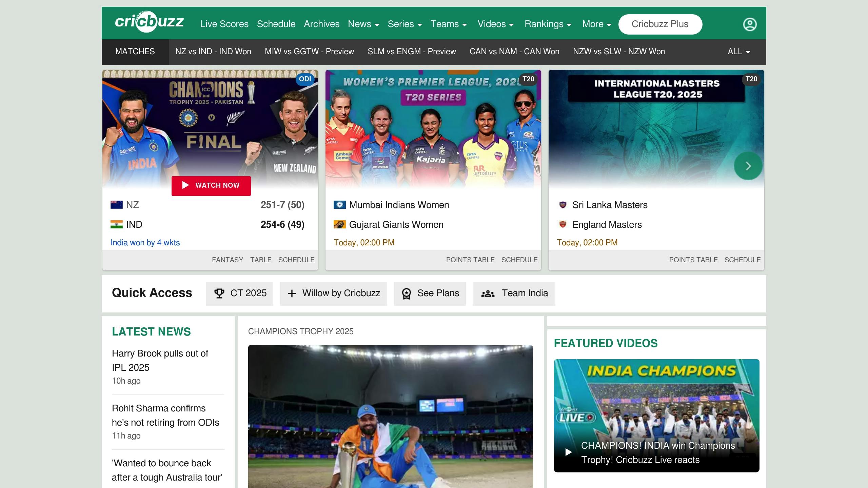Click the trophy icon for CT 2025
The image size is (868, 488).
(x=219, y=293)
